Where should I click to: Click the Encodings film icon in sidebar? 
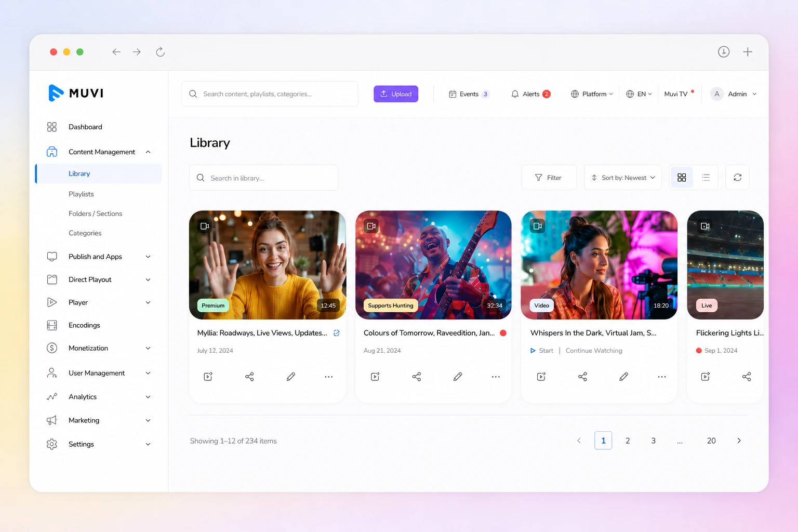click(x=52, y=325)
